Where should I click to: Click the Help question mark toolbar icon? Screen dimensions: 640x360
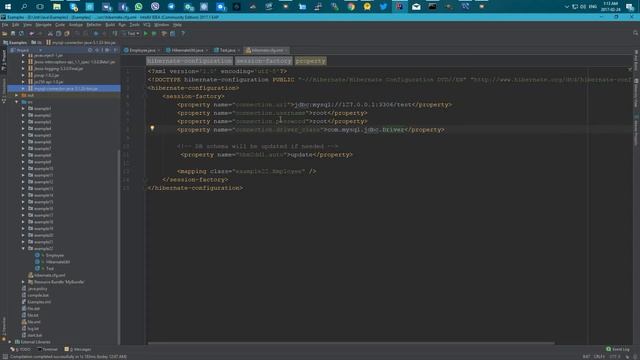[183, 33]
